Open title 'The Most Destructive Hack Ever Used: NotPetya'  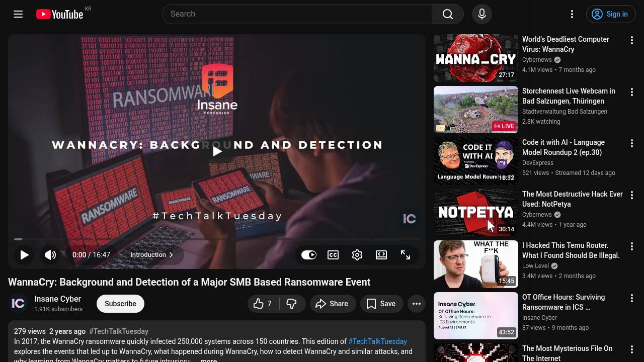click(x=573, y=199)
